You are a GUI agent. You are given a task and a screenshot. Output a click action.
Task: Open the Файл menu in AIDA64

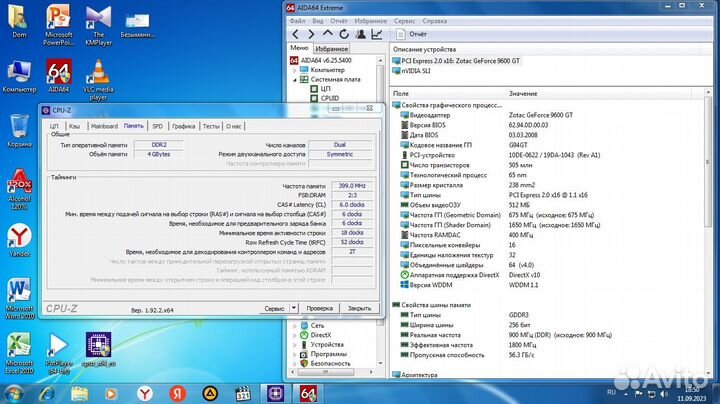tap(297, 21)
